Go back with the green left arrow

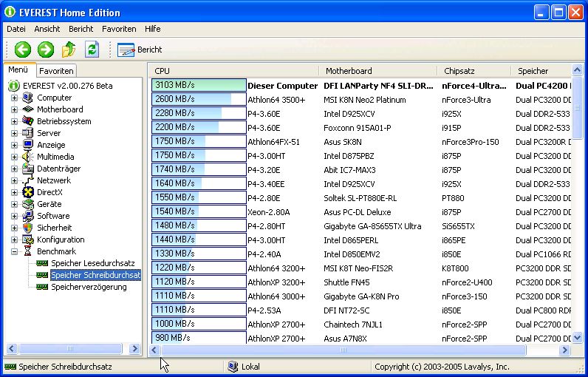tap(22, 50)
